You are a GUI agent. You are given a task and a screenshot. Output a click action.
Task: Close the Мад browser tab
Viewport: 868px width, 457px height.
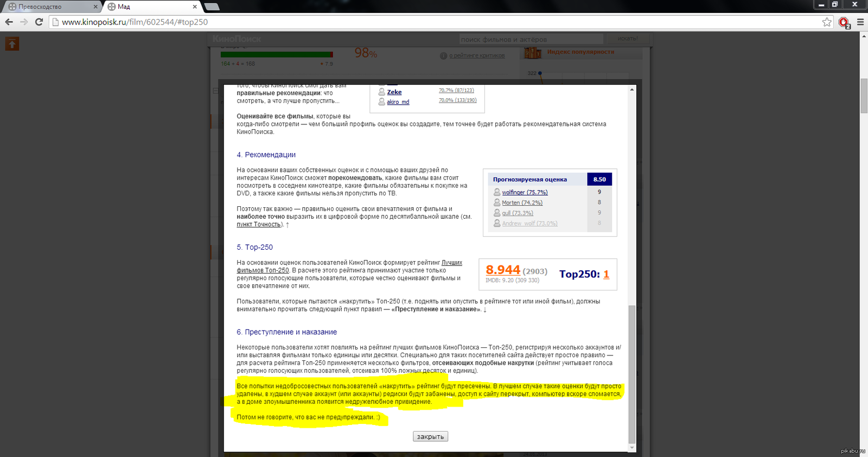(x=195, y=7)
